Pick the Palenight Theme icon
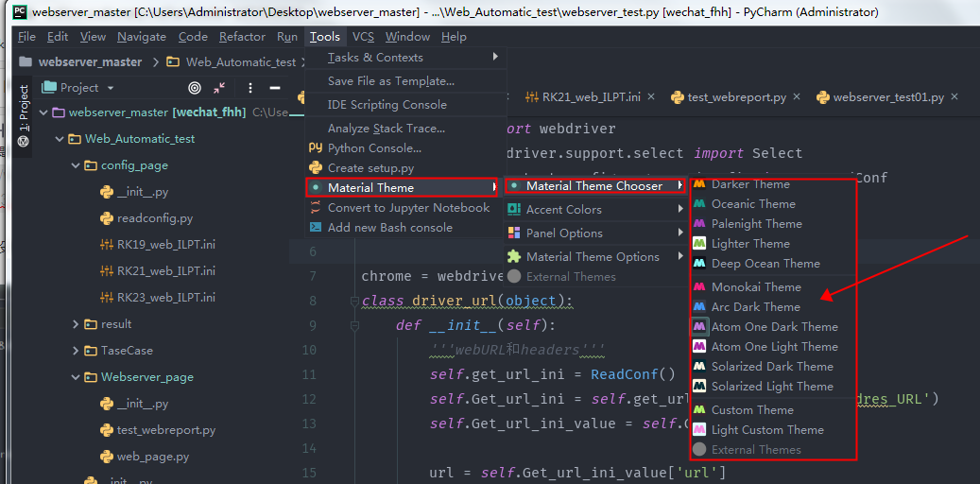The width and height of the screenshot is (980, 484). tap(699, 224)
